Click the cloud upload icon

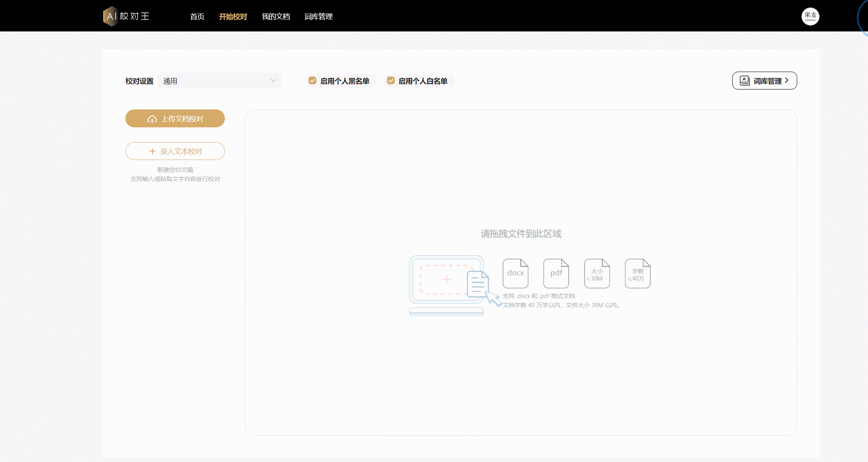click(x=152, y=119)
